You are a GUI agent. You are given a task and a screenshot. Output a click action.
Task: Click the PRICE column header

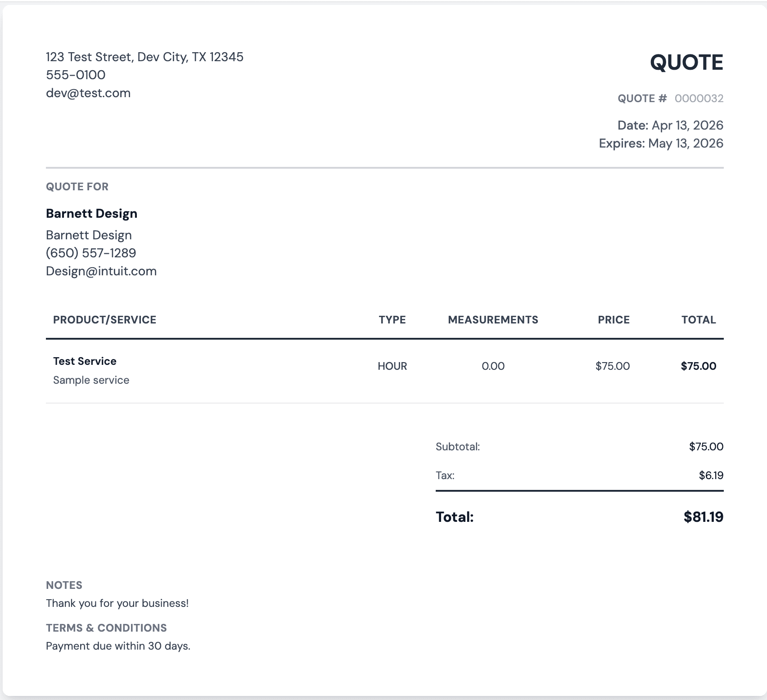pos(614,320)
